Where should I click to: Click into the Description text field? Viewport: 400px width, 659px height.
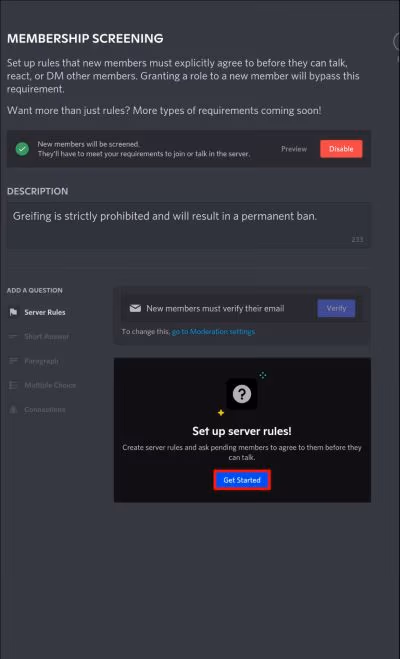(x=189, y=225)
